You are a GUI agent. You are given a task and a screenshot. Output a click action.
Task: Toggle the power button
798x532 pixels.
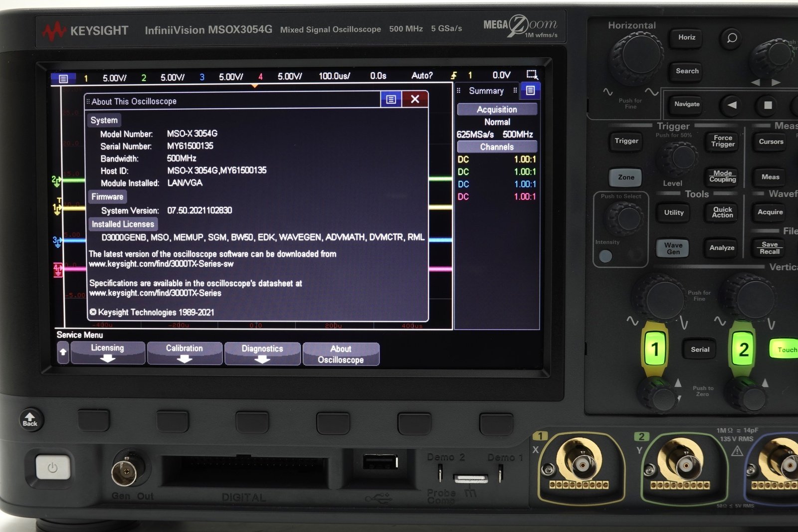click(52, 467)
